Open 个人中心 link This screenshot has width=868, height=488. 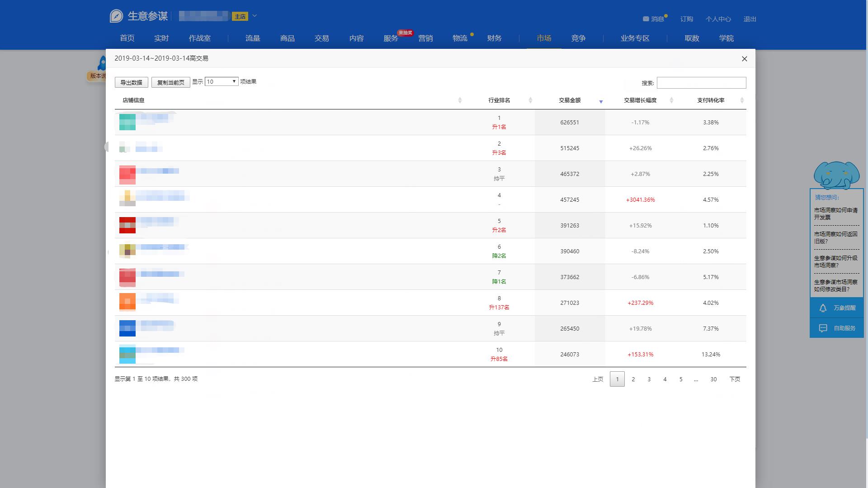(718, 19)
